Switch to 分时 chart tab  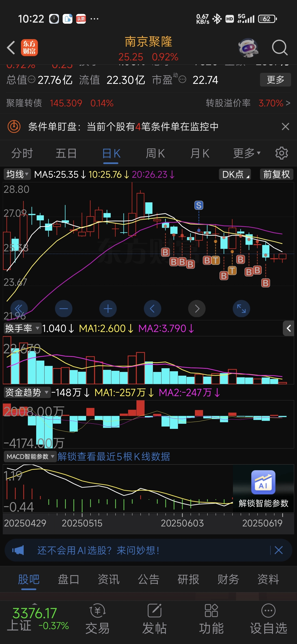[22, 153]
